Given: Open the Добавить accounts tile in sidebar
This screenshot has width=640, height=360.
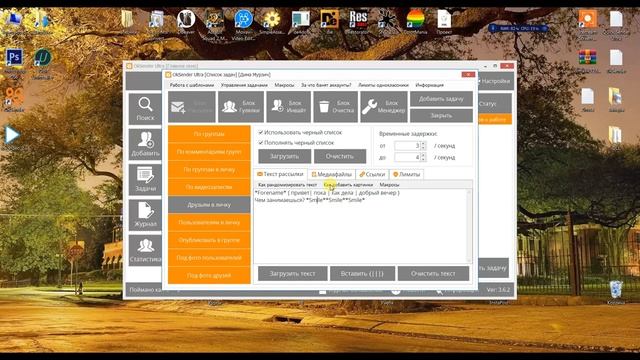Looking at the screenshot, I should click(x=145, y=144).
